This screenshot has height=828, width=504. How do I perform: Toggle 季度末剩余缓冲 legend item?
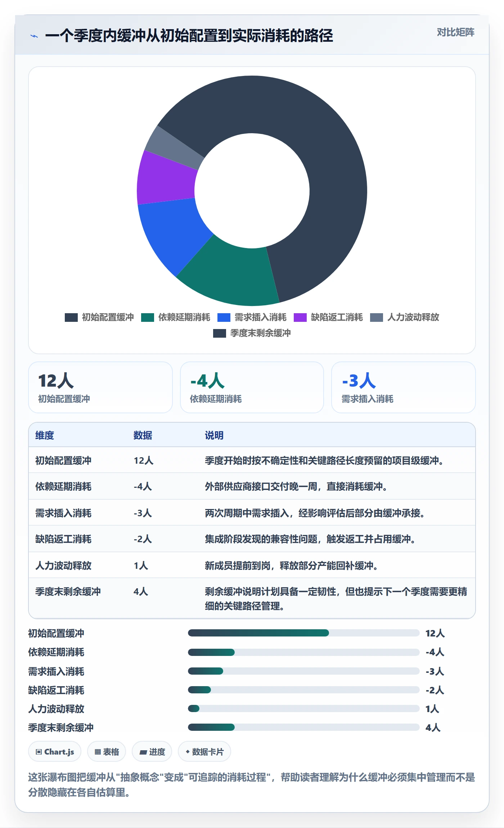coord(252,333)
